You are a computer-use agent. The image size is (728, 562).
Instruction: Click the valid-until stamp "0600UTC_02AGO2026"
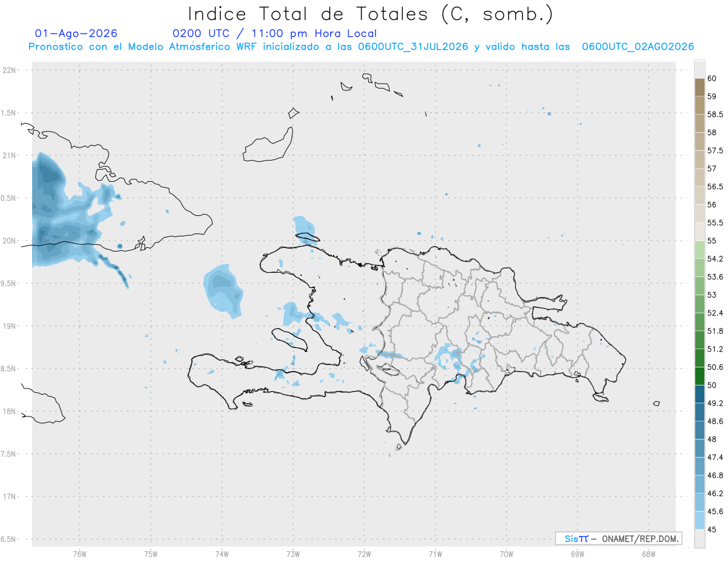[x=638, y=47]
